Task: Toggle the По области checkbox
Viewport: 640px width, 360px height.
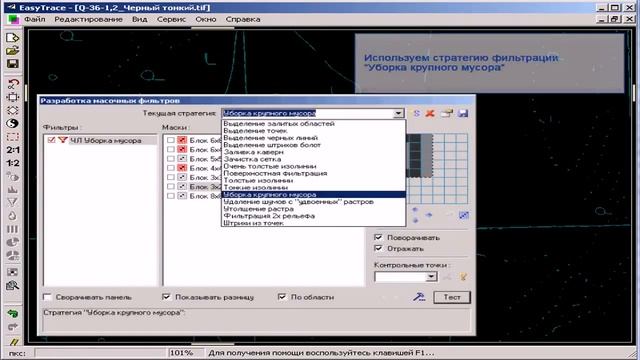Action: coord(282,297)
